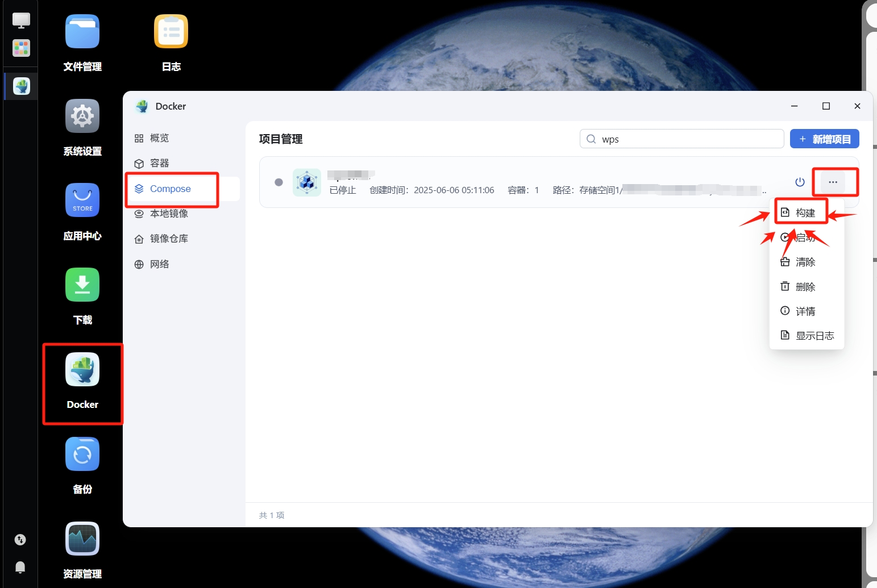Click the 项目管理 heading
Image resolution: width=877 pixels, height=588 pixels.
click(x=281, y=139)
